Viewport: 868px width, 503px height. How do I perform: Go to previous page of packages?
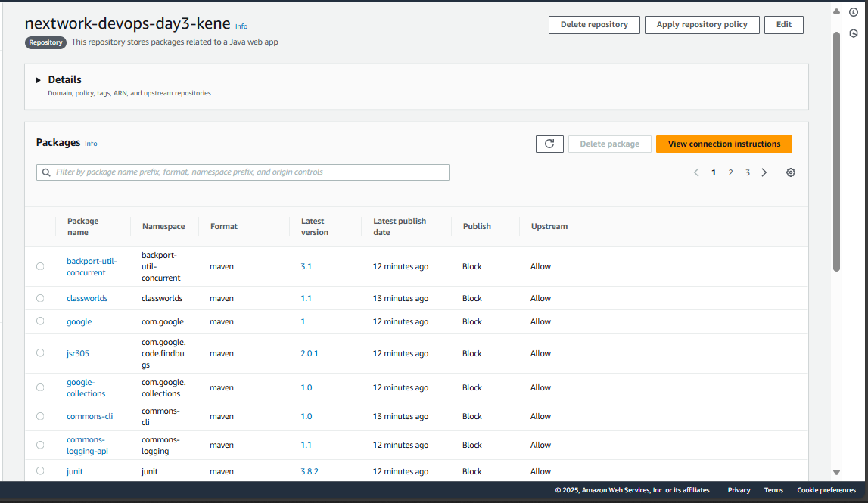696,172
